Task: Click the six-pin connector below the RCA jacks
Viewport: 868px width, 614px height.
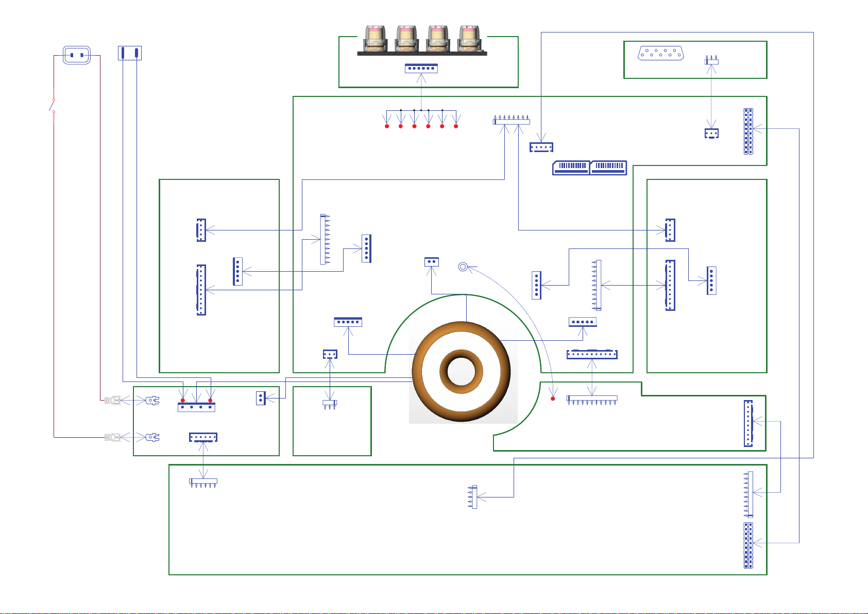Action: pyautogui.click(x=421, y=68)
